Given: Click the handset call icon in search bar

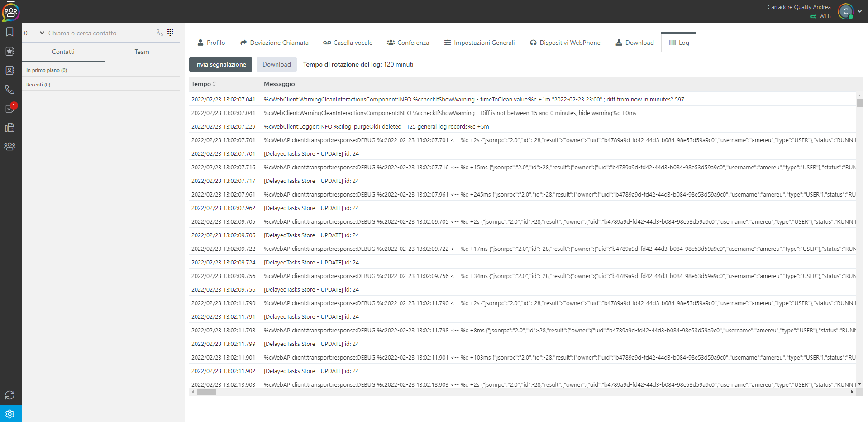Looking at the screenshot, I should 160,33.
